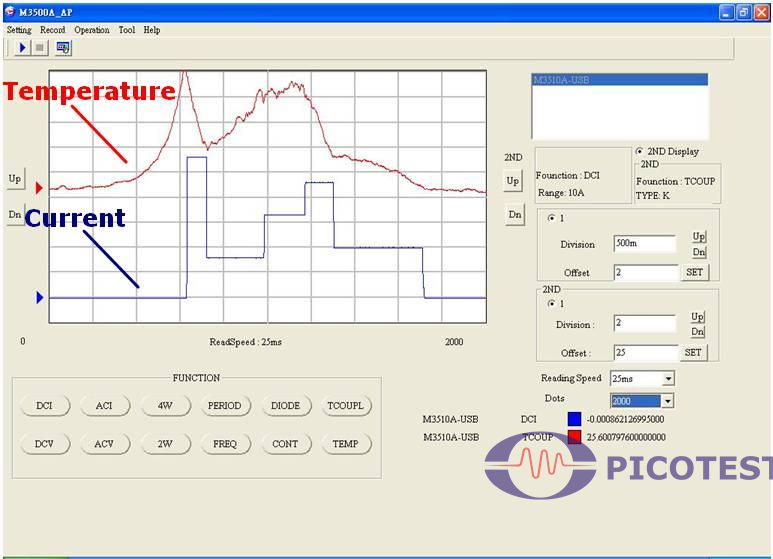Click the Division field showing 500m
Image resolution: width=773 pixels, height=559 pixels.
[x=645, y=244]
